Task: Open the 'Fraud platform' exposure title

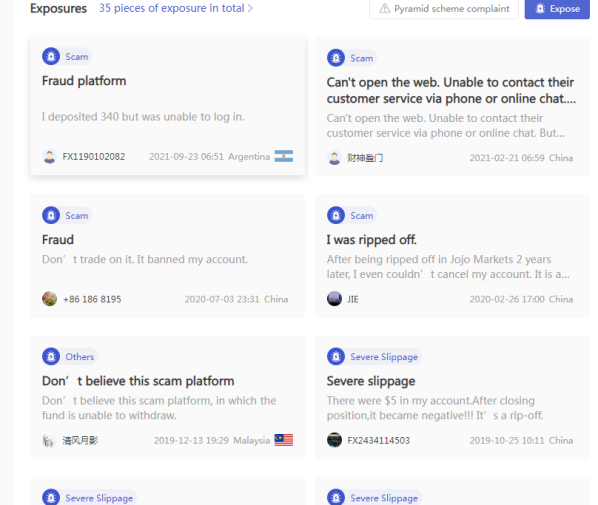Action: coord(84,81)
